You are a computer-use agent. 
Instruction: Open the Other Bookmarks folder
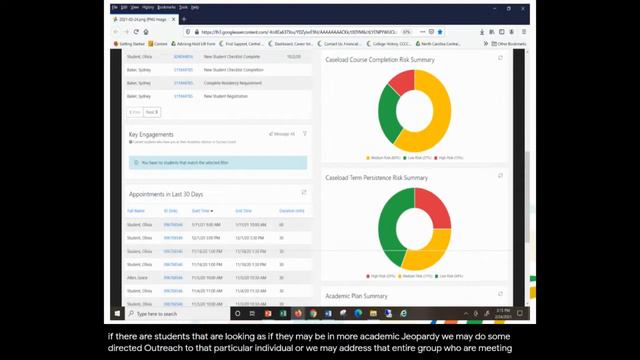[x=509, y=44]
